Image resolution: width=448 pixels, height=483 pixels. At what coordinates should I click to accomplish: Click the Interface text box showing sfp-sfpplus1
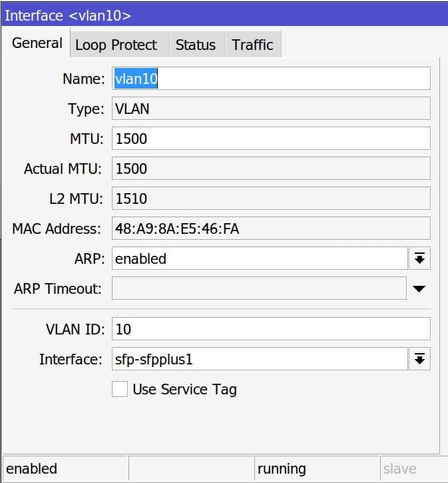[x=259, y=359]
